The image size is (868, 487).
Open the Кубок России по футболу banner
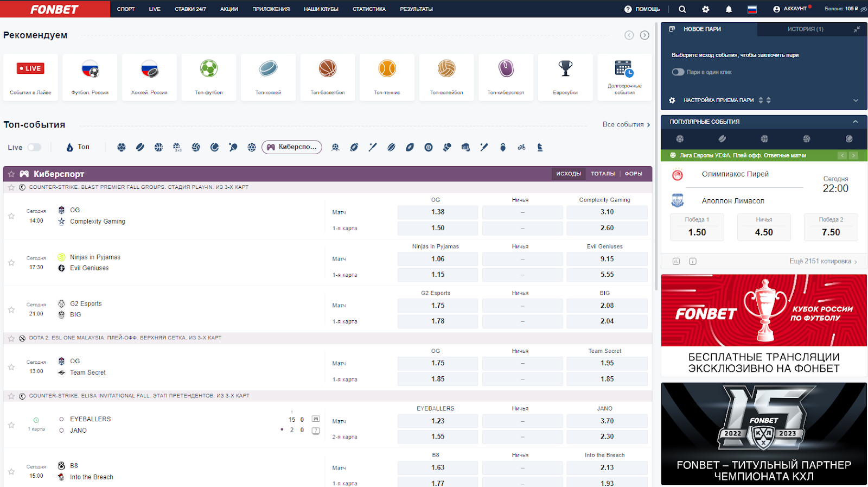764,325
